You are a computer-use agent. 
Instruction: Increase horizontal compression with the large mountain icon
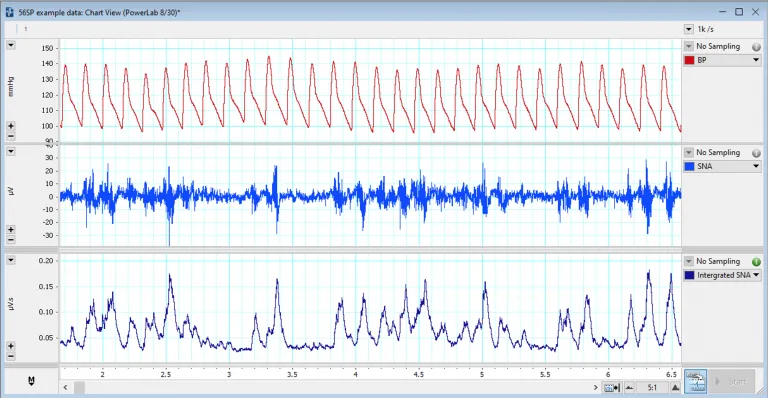675,388
